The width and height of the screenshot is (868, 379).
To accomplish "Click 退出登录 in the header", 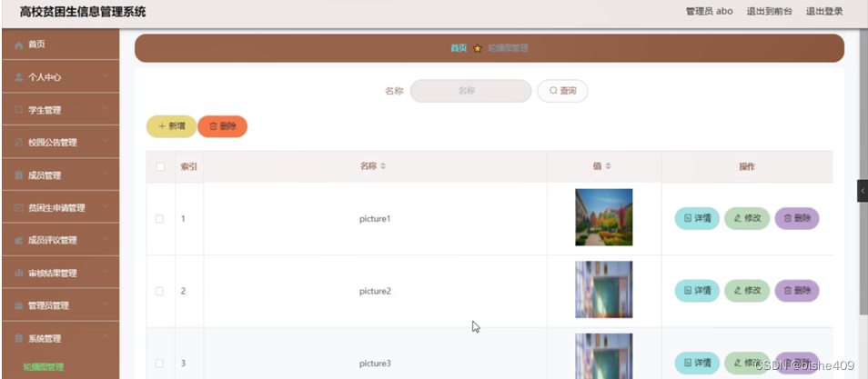I will click(x=824, y=11).
